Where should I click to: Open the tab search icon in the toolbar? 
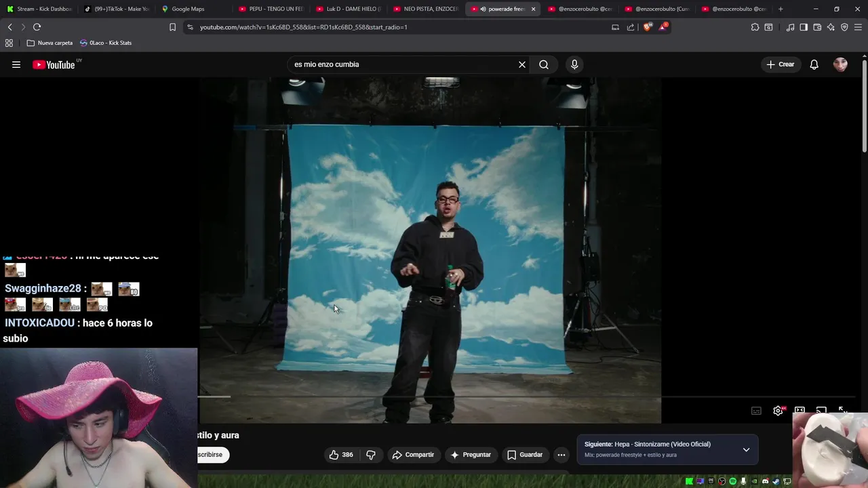coord(768,27)
